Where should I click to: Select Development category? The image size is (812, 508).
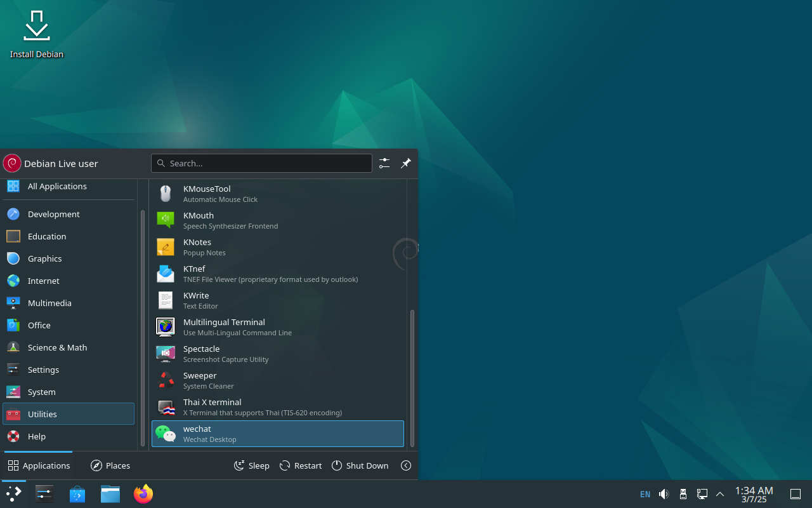point(69,214)
